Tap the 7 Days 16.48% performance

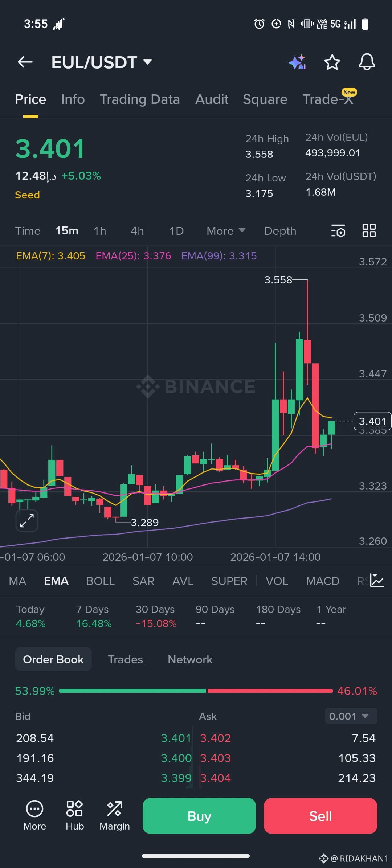tap(94, 616)
